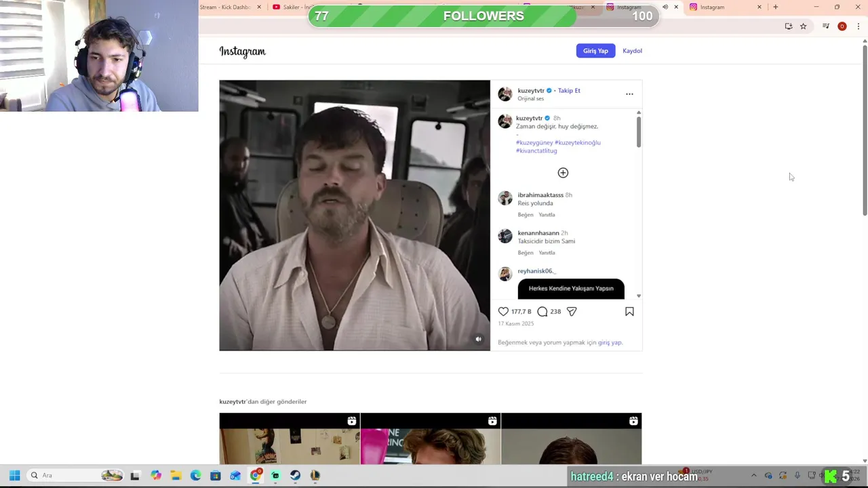The image size is (868, 488).
Task: Open kenannhasann commenter avatar
Action: (x=505, y=236)
